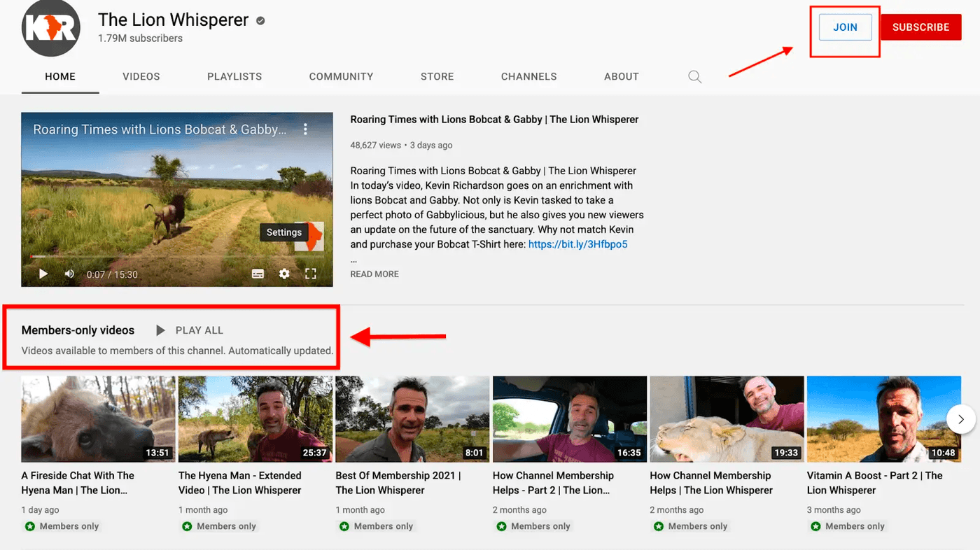Click the PLAY ALL icon for members-only videos
Viewport: 980px width, 550px height.
160,330
